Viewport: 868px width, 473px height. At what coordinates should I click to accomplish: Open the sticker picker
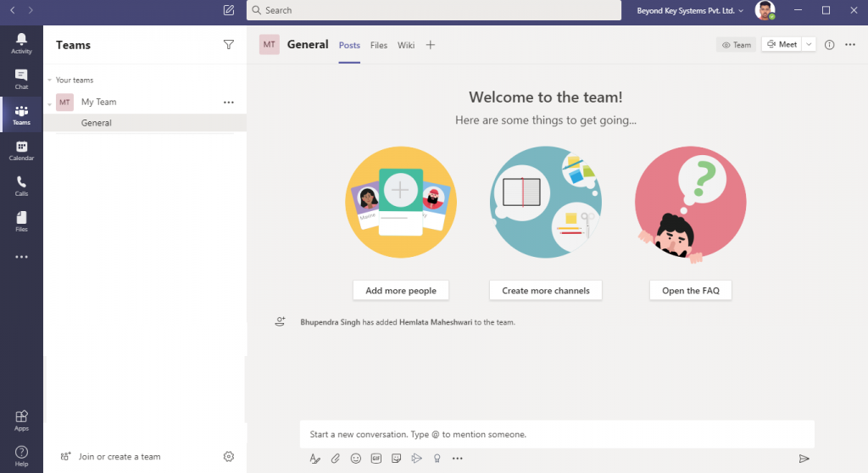(397, 459)
